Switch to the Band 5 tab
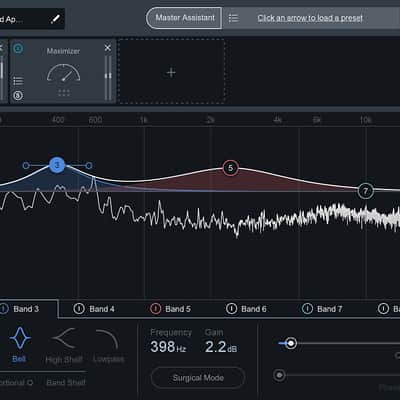Screen dimensions: 400x400 (178, 309)
